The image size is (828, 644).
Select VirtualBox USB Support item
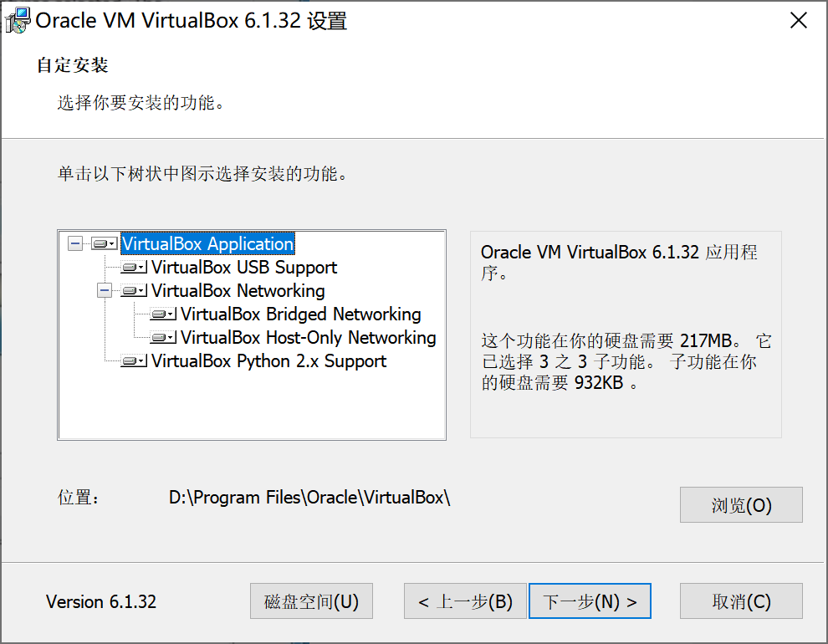click(244, 267)
